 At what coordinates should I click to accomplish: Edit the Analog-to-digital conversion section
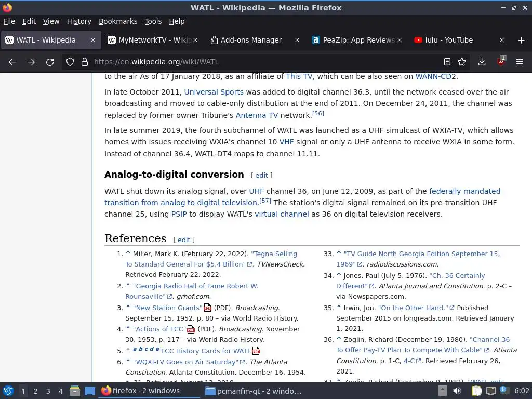(262, 175)
